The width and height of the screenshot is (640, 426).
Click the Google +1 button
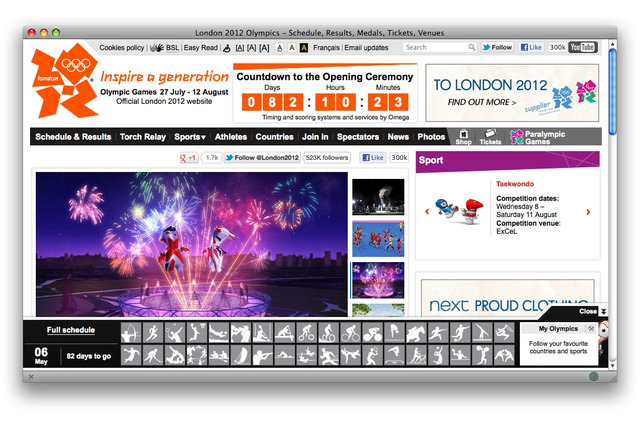pos(188,158)
